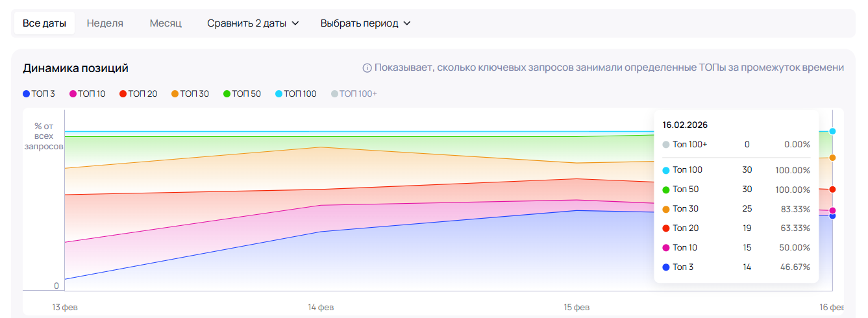868x318 pixels.
Task: Switch to the Все даты tab
Action: point(44,23)
